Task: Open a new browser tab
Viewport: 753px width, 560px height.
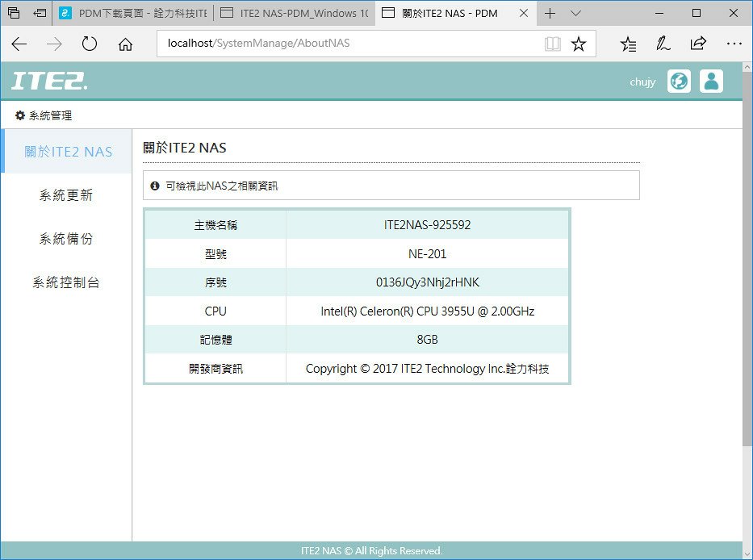Action: tap(550, 13)
